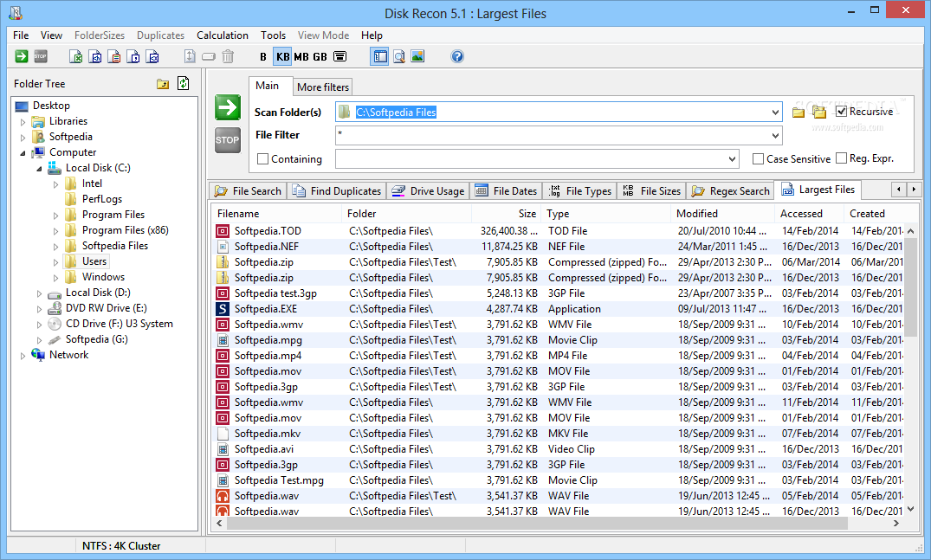Click the vertical scrollbar down arrow

(910, 509)
